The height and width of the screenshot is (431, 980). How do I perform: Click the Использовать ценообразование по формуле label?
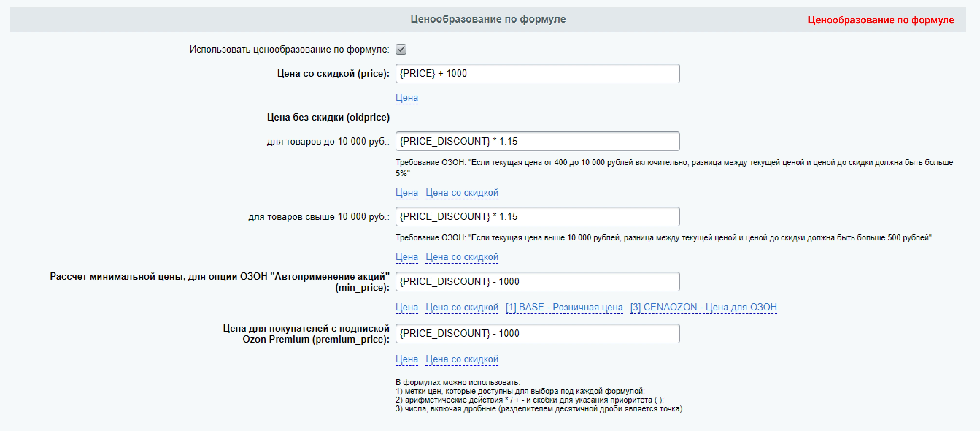pos(289,49)
